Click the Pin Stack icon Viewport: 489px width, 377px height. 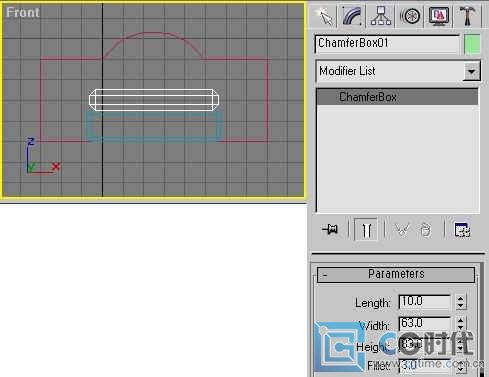coord(330,229)
